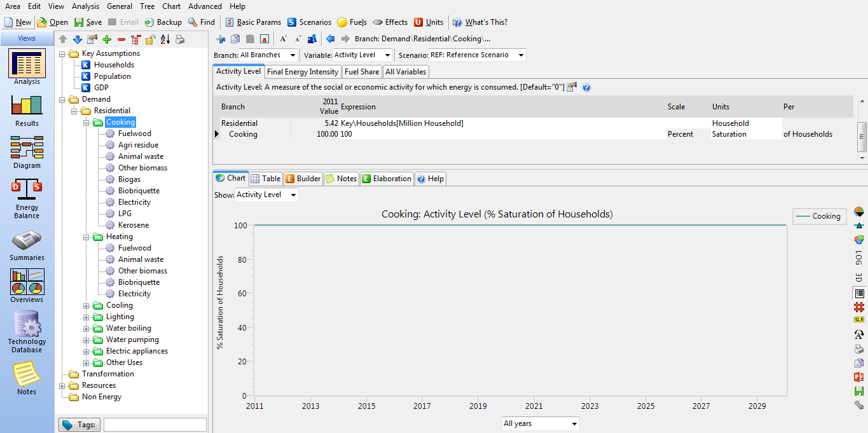
Task: Open the Summaries view
Action: click(x=27, y=245)
